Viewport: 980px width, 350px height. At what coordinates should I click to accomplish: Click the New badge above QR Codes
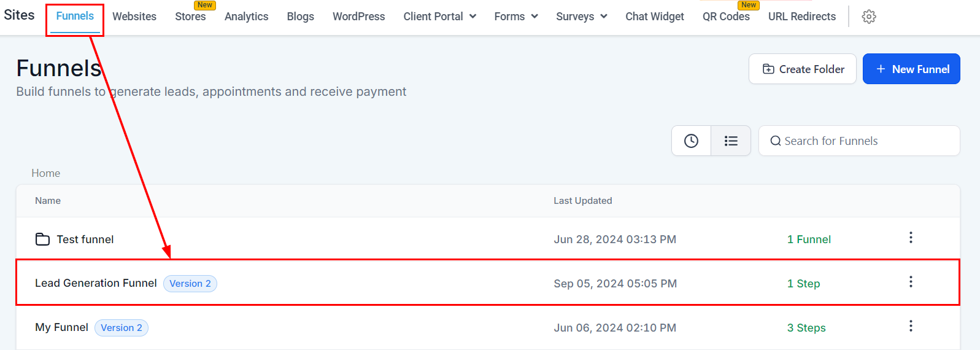point(749,5)
